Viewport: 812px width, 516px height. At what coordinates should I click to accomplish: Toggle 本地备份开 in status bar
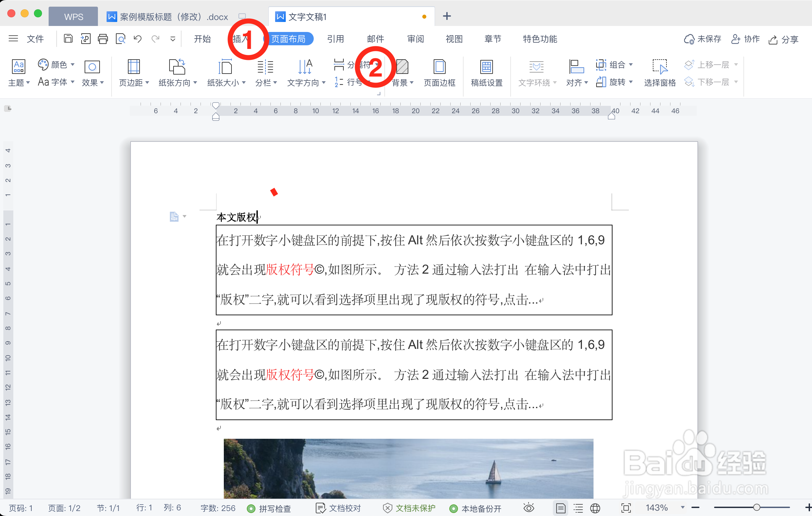point(476,508)
